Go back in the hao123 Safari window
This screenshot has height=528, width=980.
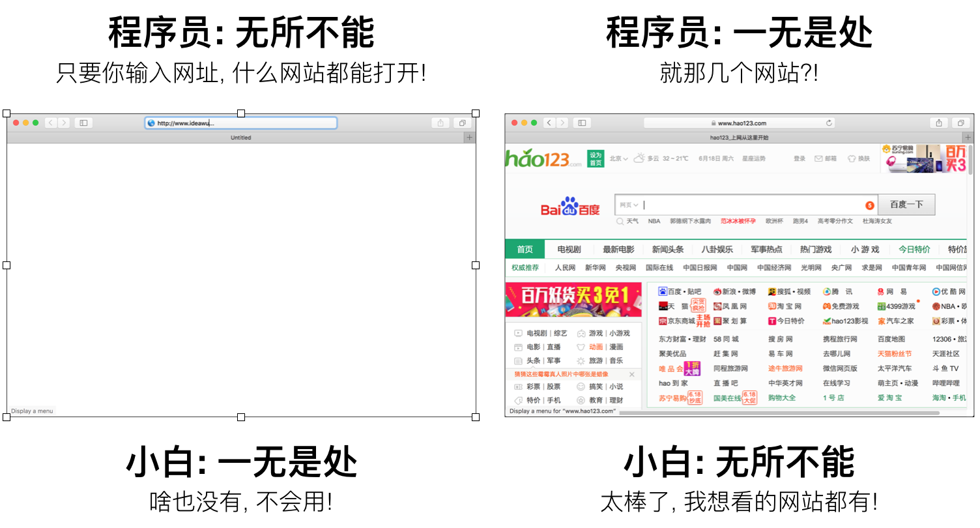click(549, 123)
